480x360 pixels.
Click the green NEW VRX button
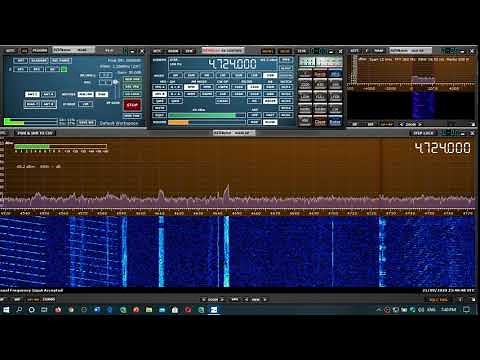(x=132, y=79)
